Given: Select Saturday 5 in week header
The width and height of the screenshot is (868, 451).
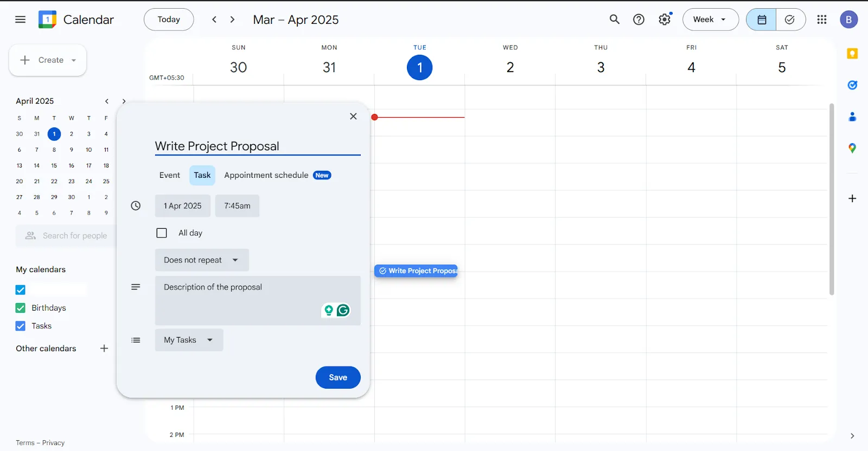Looking at the screenshot, I should pos(782,67).
